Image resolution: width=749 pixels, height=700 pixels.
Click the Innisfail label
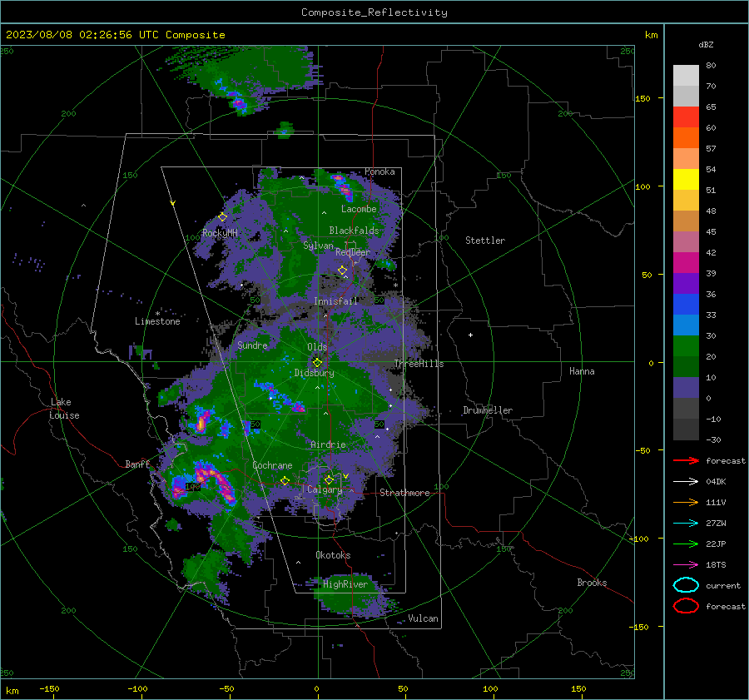335,301
